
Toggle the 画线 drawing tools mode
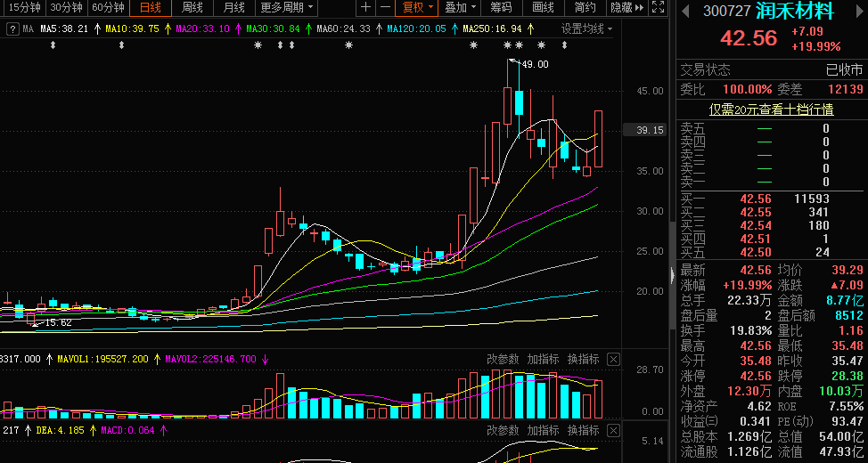coord(543,8)
